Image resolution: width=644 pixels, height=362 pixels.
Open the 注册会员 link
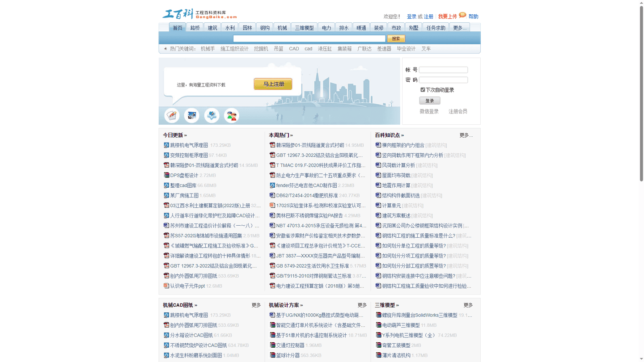click(x=458, y=111)
